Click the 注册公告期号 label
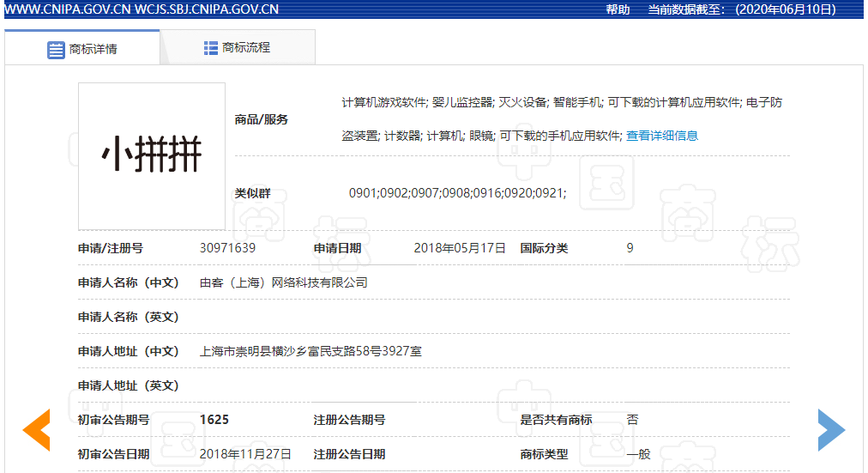 349,420
